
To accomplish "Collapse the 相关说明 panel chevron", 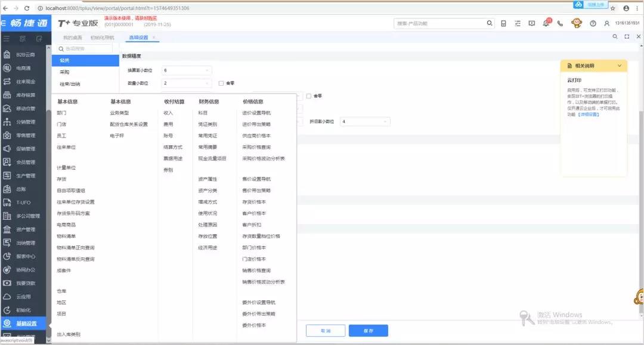I will (620, 66).
